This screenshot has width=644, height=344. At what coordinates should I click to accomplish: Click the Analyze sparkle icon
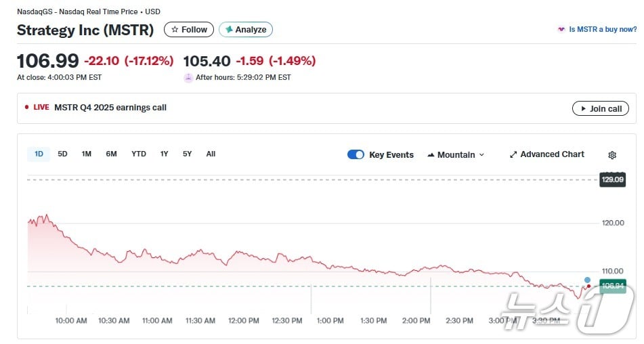(229, 30)
